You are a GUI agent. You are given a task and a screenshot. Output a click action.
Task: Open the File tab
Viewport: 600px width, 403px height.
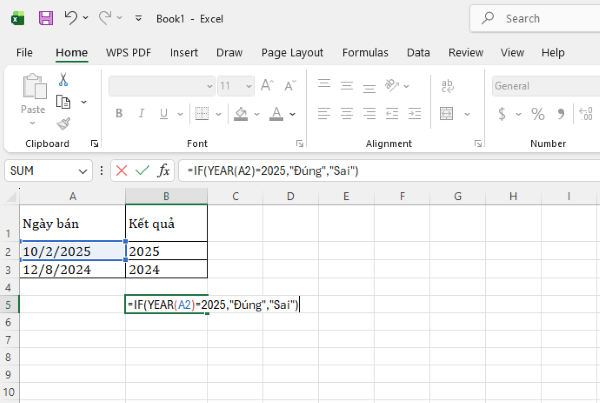point(24,52)
